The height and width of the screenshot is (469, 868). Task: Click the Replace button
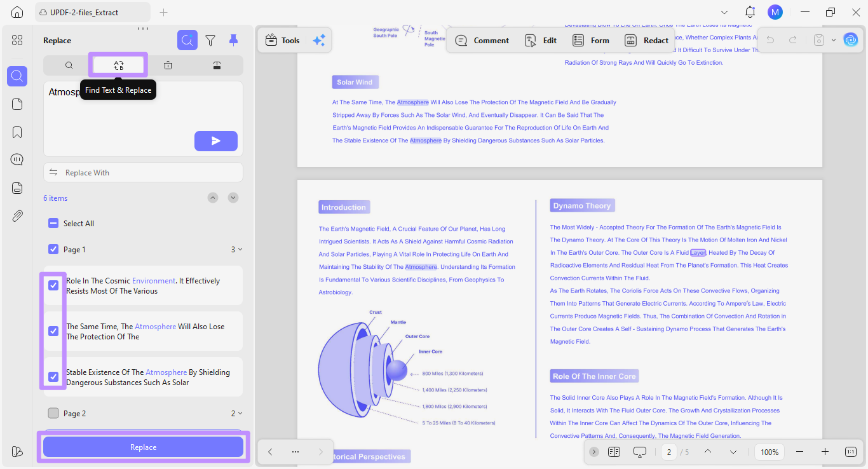coord(143,447)
